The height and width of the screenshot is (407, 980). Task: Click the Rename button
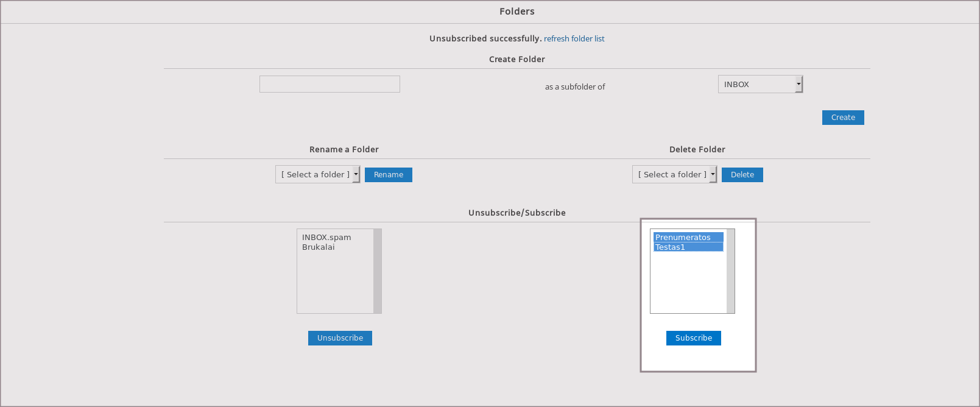pyautogui.click(x=389, y=175)
